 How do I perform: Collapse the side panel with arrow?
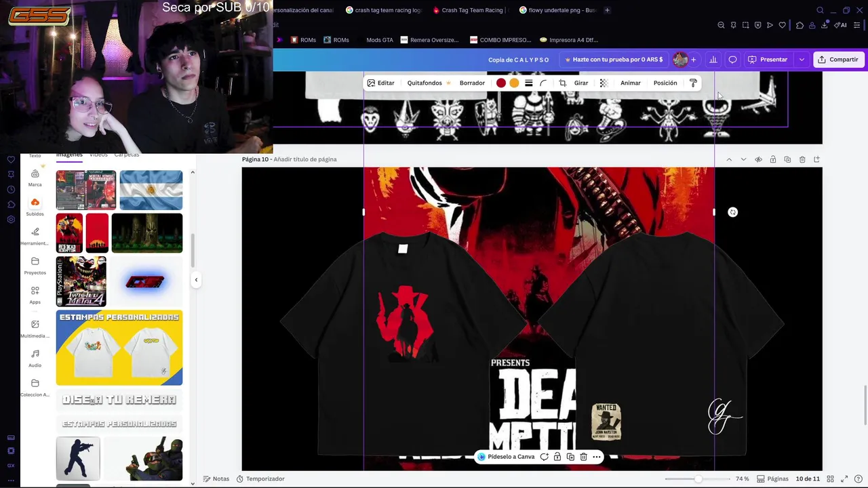(196, 279)
